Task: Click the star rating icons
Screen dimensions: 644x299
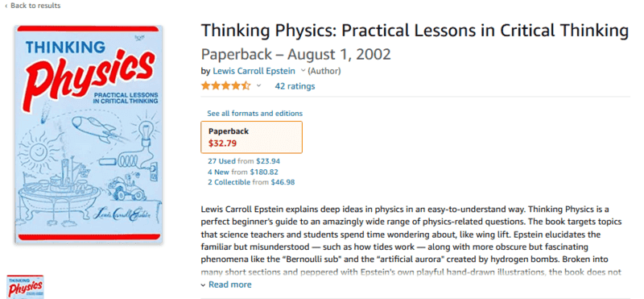Action: coord(225,86)
